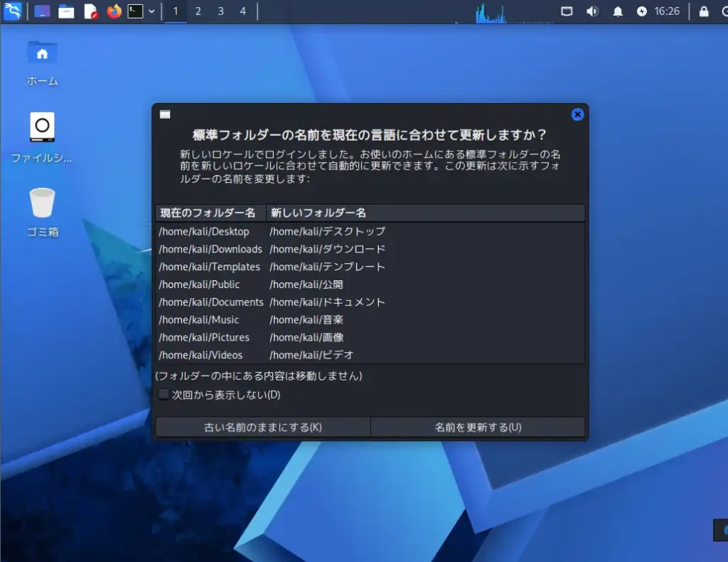Open the terminal from the taskbar
This screenshot has width=728, height=562.
click(135, 11)
